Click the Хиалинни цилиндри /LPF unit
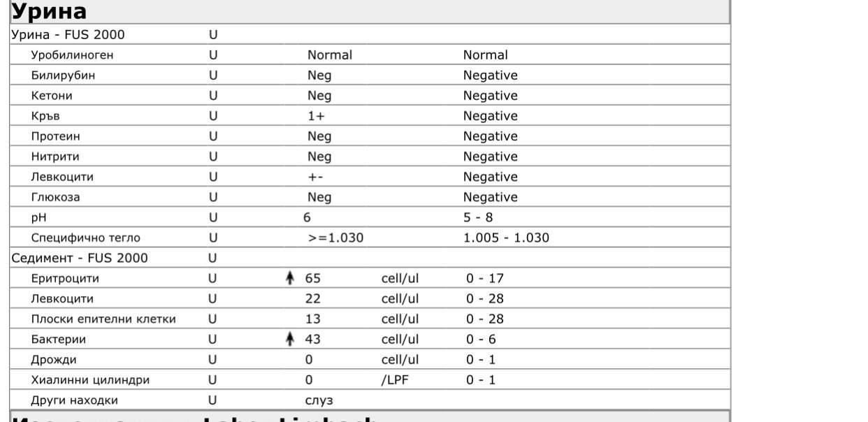The width and height of the screenshot is (868, 422). coord(395,380)
